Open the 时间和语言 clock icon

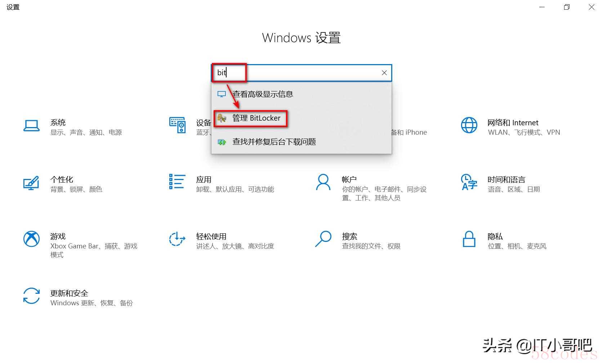click(469, 182)
